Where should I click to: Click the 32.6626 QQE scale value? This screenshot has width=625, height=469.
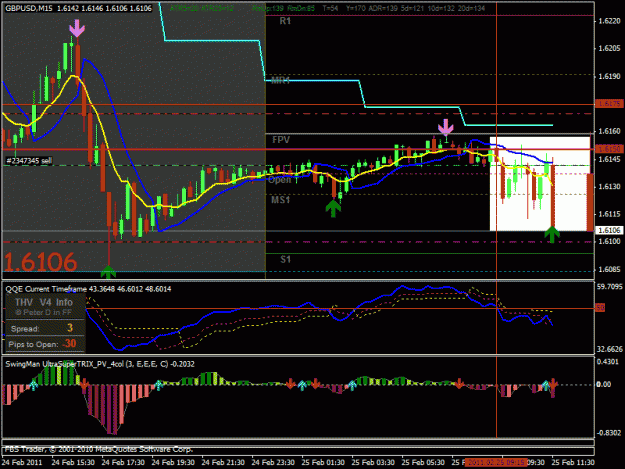(x=609, y=349)
